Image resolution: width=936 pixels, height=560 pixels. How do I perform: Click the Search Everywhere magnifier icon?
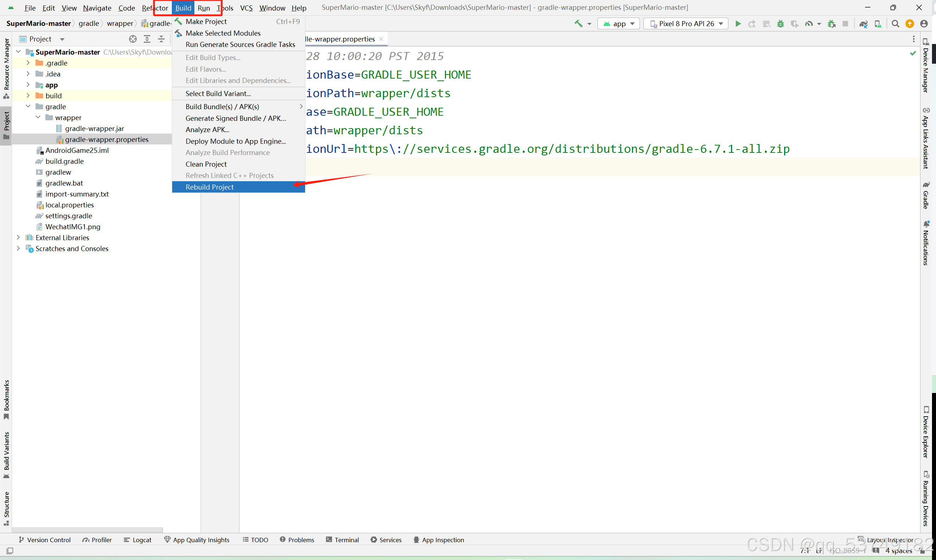point(895,24)
